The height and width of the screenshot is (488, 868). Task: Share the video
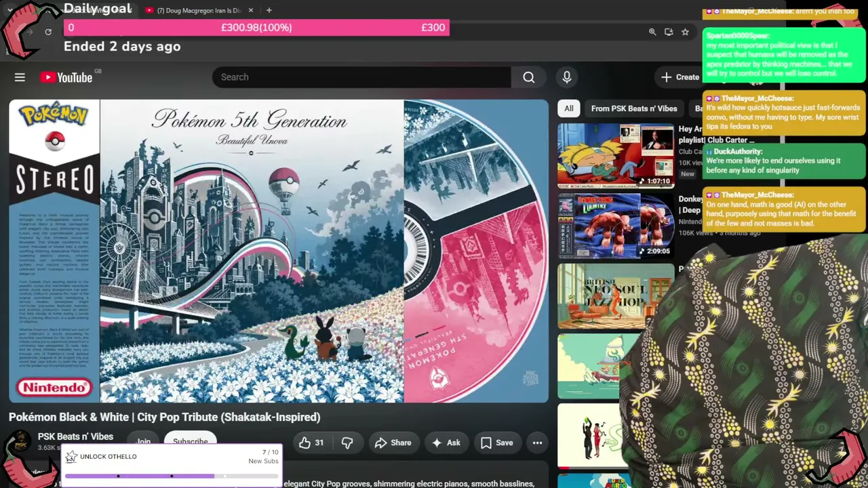coord(393,443)
